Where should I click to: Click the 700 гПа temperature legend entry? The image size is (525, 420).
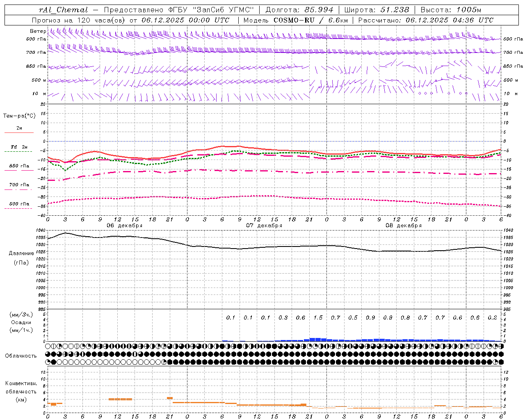click(19, 185)
